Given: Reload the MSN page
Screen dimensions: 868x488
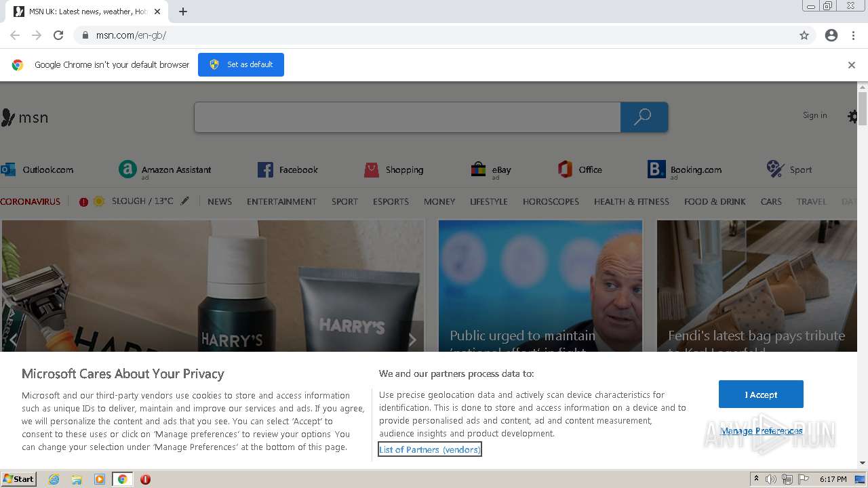Looking at the screenshot, I should coord(58,35).
